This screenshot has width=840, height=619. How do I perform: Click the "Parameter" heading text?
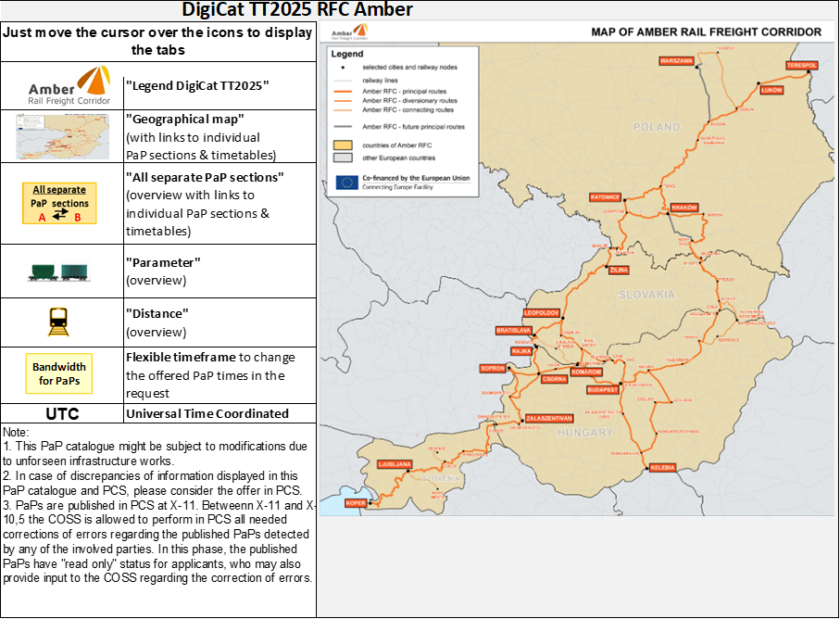pos(163,262)
